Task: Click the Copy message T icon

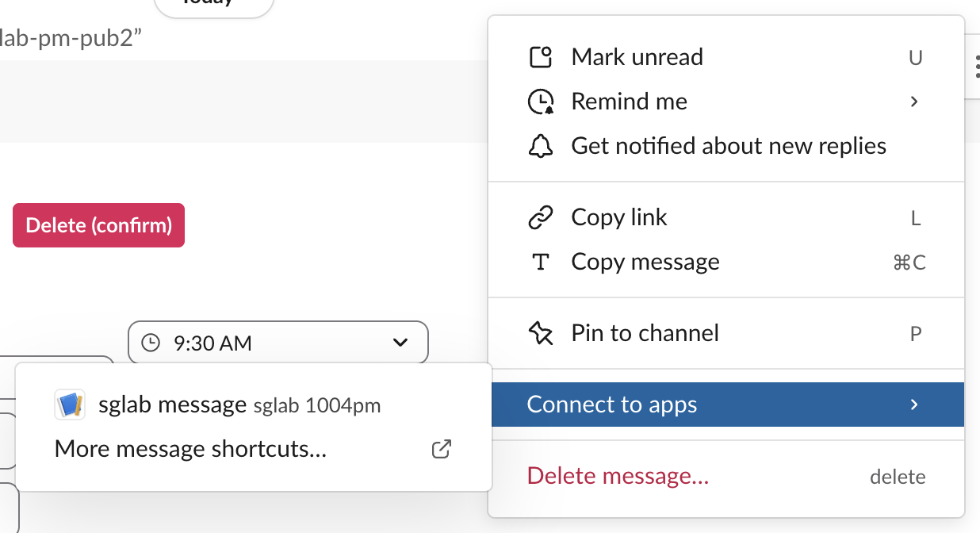Action: [x=540, y=262]
